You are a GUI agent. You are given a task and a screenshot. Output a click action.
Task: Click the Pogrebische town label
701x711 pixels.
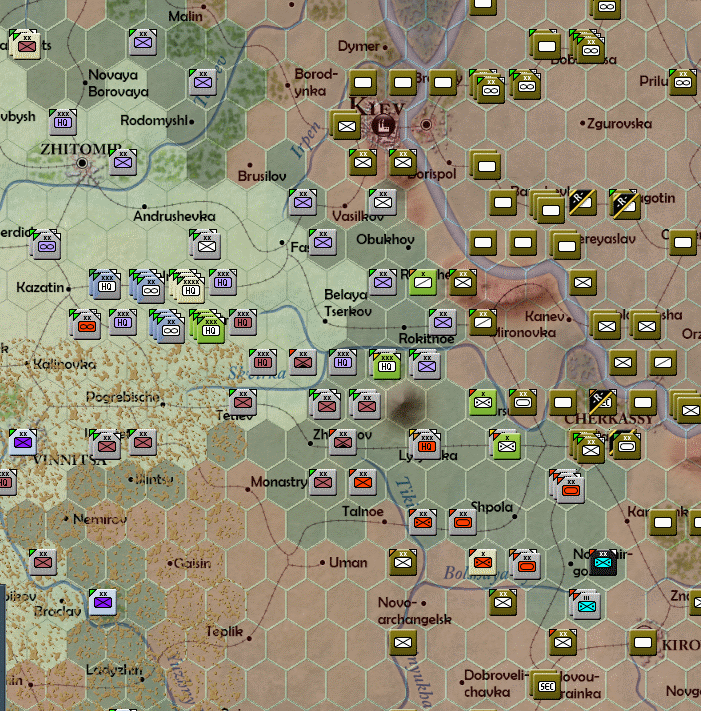(123, 397)
